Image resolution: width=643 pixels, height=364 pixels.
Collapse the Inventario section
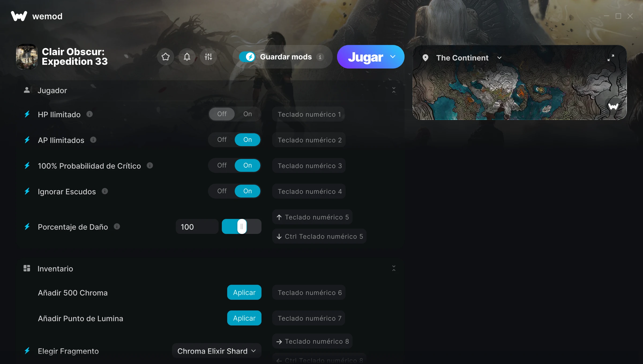click(x=394, y=268)
